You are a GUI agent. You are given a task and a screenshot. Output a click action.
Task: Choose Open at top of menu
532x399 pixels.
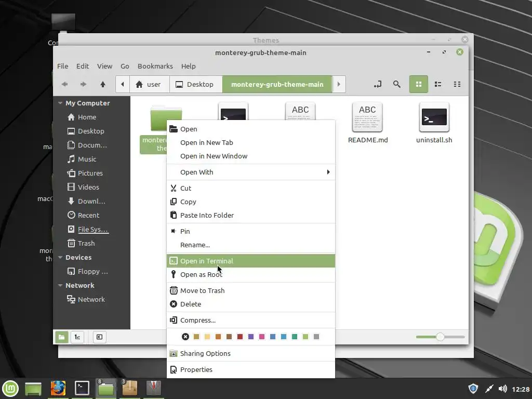pyautogui.click(x=251, y=129)
